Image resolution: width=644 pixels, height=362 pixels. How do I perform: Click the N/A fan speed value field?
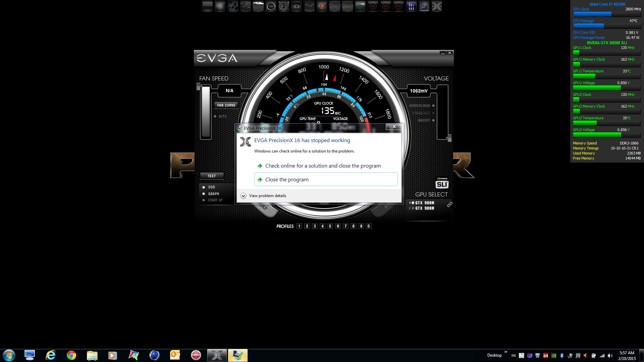pyautogui.click(x=229, y=90)
